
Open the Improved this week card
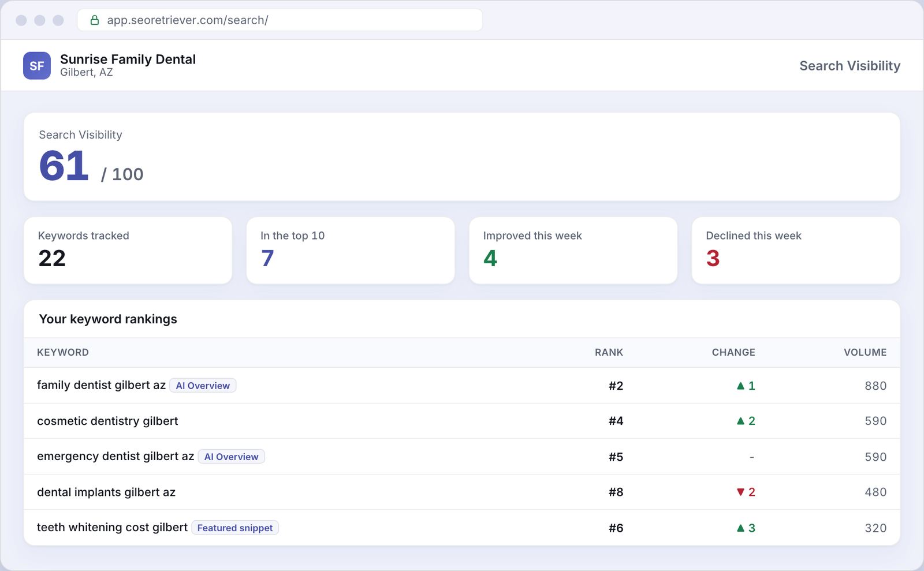[x=573, y=251]
